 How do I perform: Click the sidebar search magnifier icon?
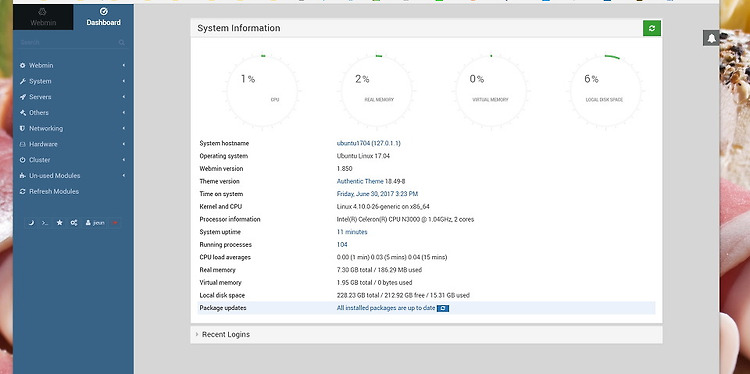(x=121, y=43)
